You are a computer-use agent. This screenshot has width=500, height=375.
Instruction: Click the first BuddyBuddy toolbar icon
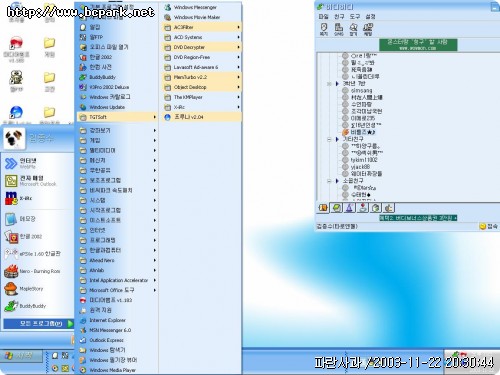pos(323,29)
